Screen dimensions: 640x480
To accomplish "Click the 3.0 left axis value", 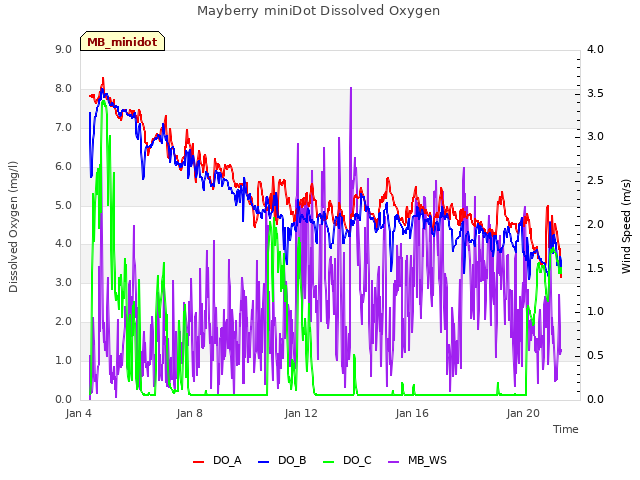I will [64, 282].
